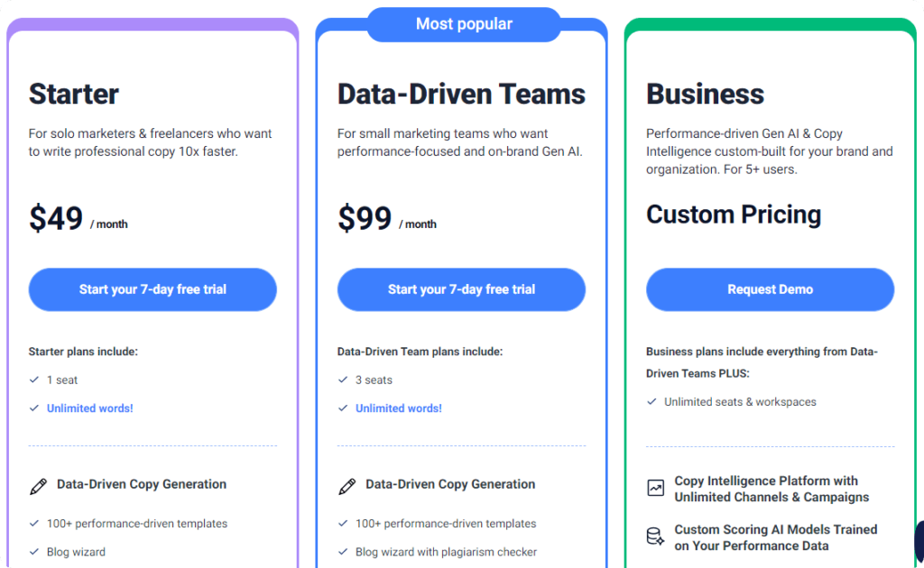
Task: Click the pencil icon in the Starter plan
Action: 38,486
